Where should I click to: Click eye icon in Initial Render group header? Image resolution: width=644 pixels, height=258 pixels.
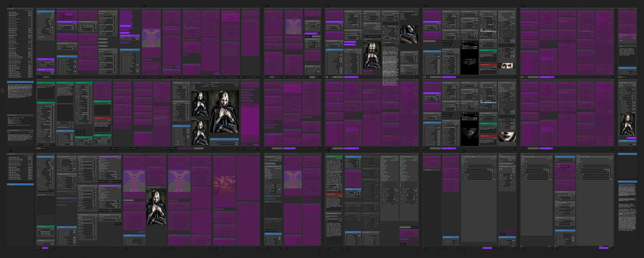tap(238, 80)
